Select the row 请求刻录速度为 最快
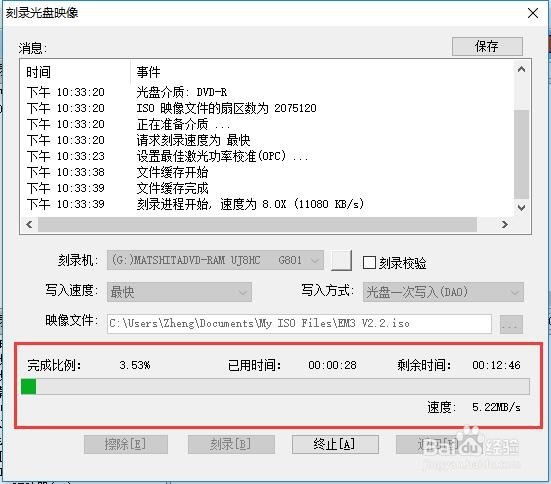 tap(267, 140)
